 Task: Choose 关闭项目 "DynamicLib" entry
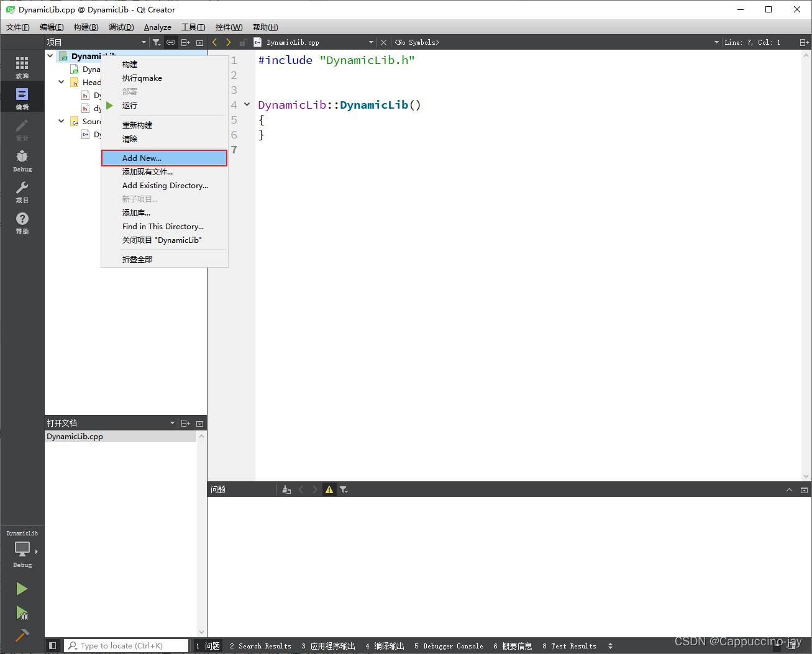coord(165,240)
